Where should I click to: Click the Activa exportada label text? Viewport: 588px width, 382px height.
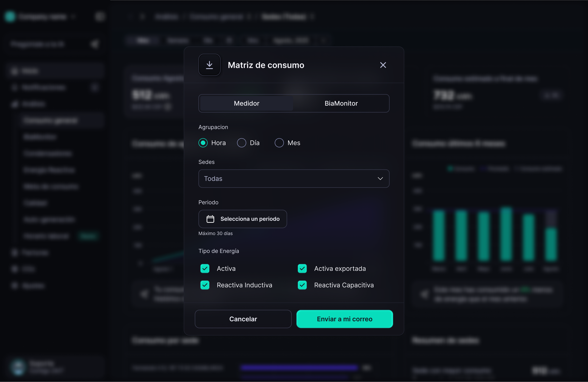(340, 268)
